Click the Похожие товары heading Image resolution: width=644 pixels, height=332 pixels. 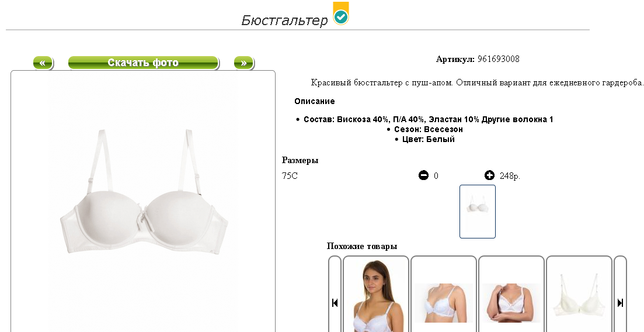362,247
